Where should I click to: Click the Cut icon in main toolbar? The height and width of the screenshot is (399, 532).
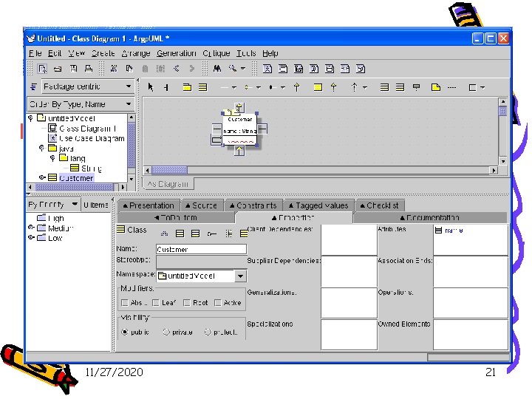click(x=114, y=69)
